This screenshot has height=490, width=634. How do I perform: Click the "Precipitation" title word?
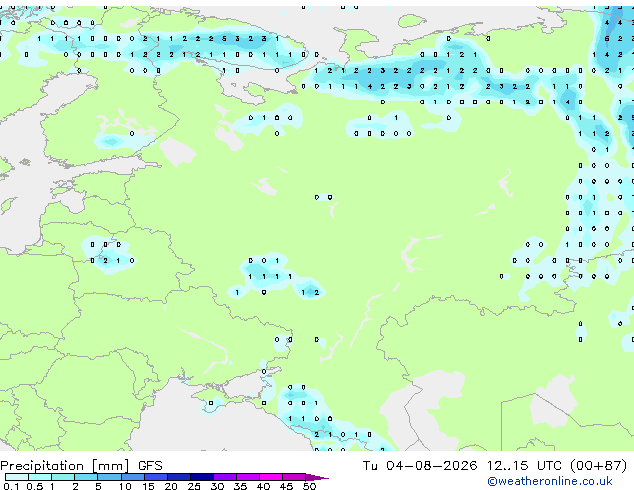point(42,466)
